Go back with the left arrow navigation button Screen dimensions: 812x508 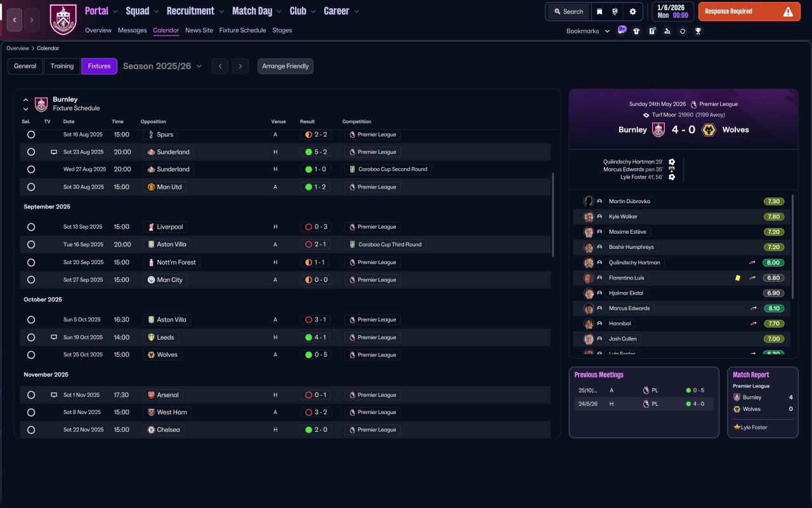coord(15,20)
